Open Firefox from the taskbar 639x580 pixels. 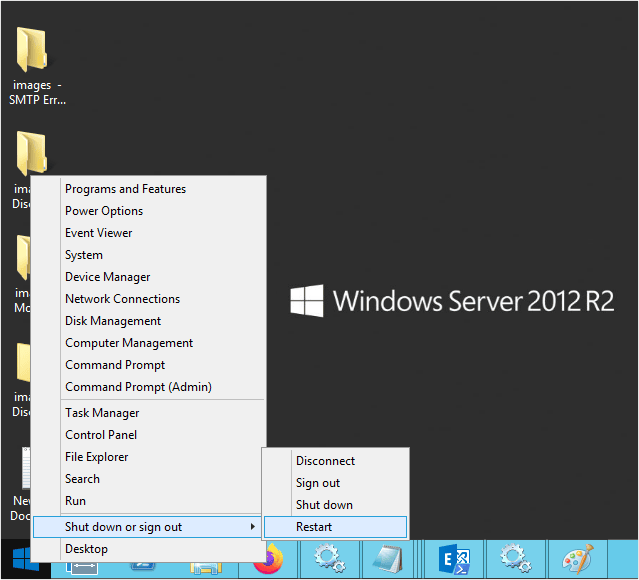[269, 560]
